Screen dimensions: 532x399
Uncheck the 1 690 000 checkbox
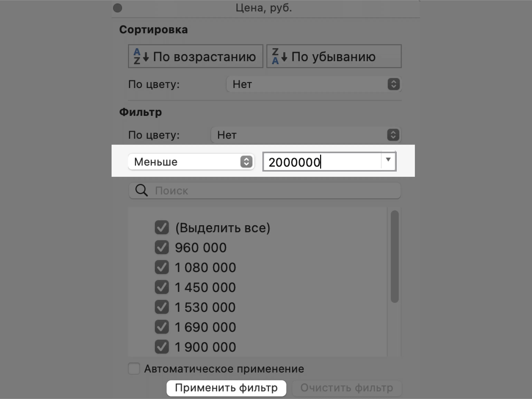tap(162, 327)
